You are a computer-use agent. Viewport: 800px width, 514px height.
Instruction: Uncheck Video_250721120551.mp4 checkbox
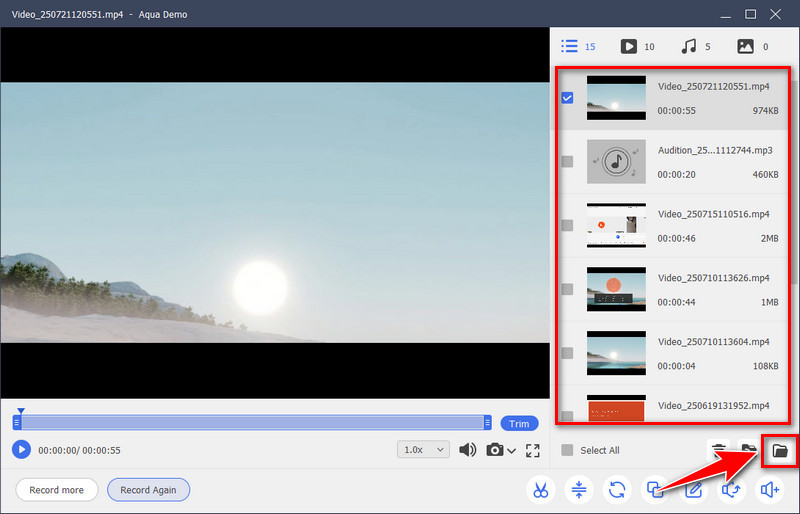[568, 98]
